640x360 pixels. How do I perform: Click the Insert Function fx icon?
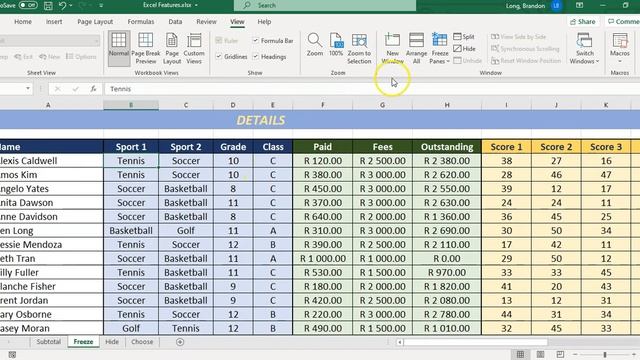coord(93,89)
